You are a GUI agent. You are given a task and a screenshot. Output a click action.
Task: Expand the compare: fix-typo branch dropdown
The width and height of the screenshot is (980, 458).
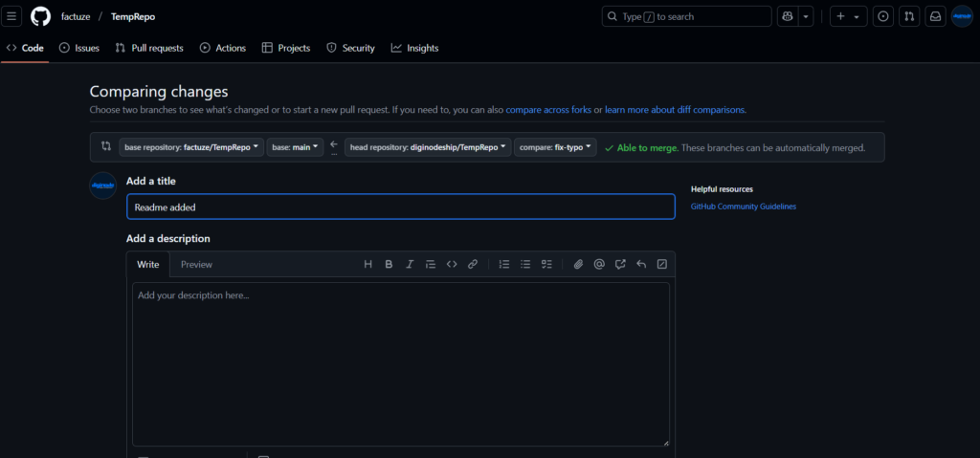tap(555, 147)
